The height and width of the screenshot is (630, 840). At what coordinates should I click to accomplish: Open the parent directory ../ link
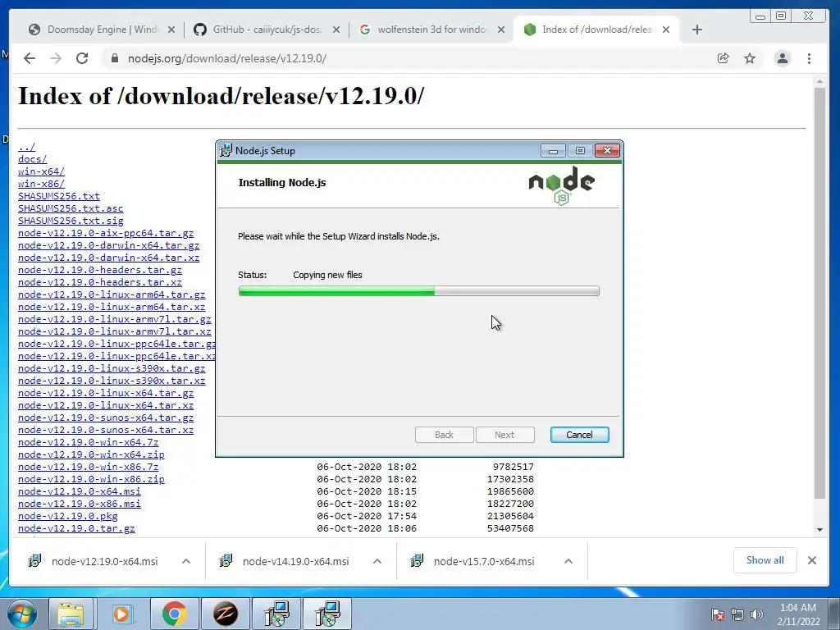click(27, 147)
